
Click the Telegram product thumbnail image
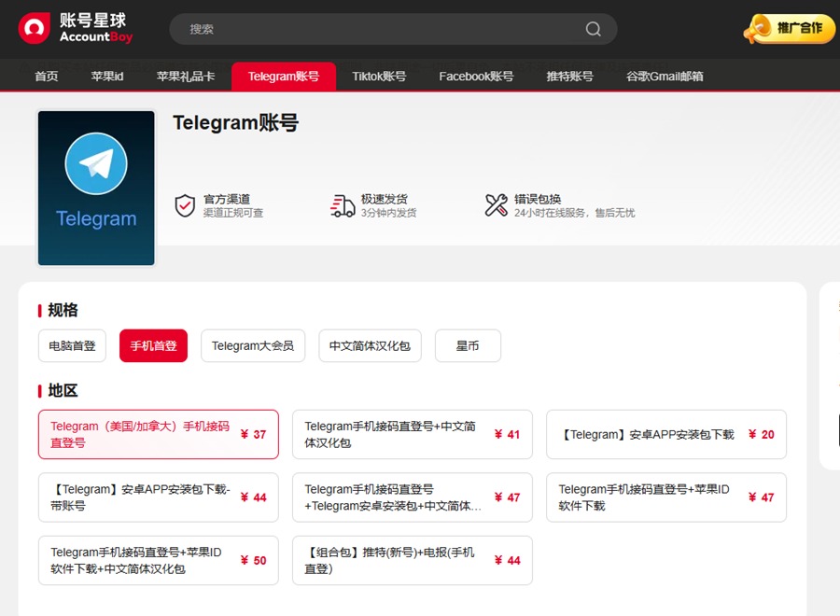pyautogui.click(x=96, y=188)
